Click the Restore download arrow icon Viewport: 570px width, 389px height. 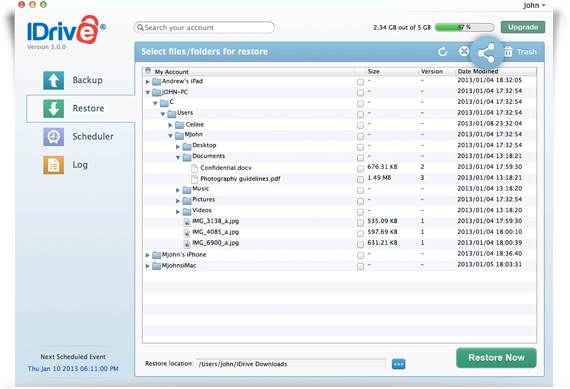53,108
